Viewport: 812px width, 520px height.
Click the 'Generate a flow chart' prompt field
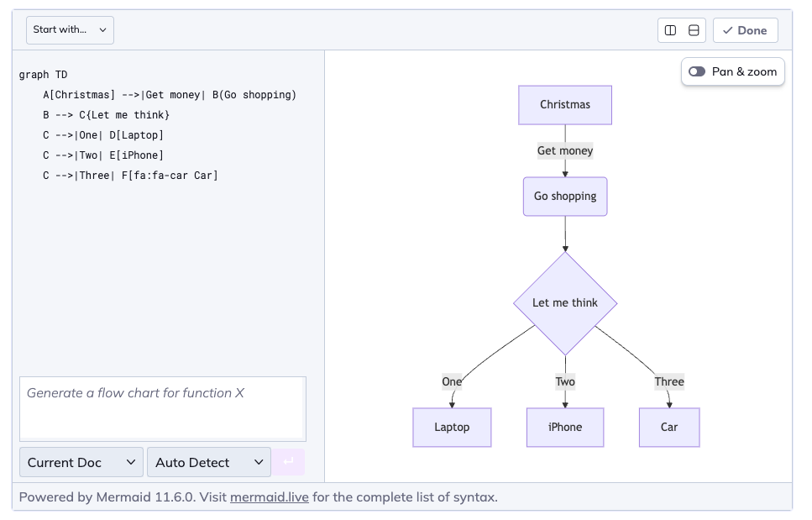pos(162,408)
